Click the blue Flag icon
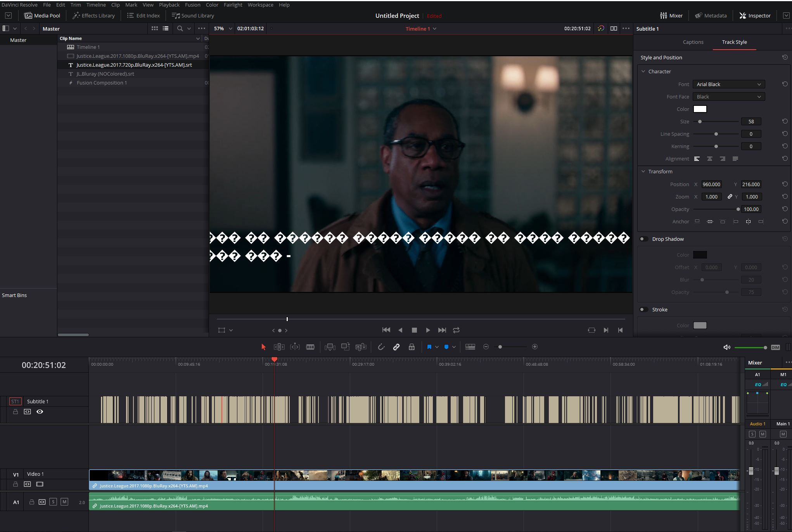Image resolution: width=792 pixels, height=532 pixels. pyautogui.click(x=429, y=347)
